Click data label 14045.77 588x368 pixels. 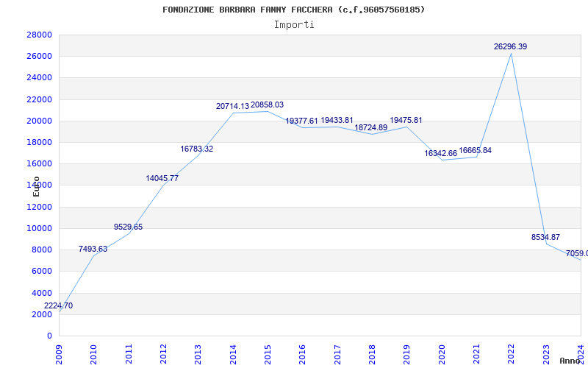162,178
